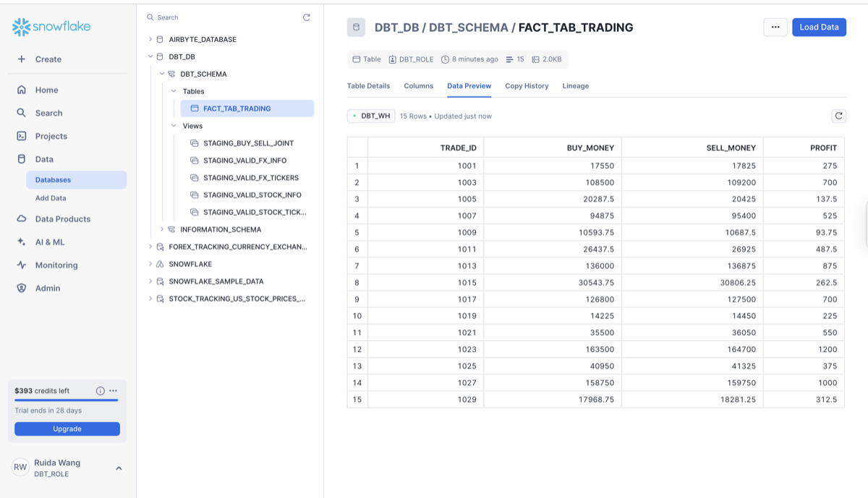This screenshot has width=868, height=498.
Task: Expand INFORMATION_SCHEMA node
Action: click(162, 229)
